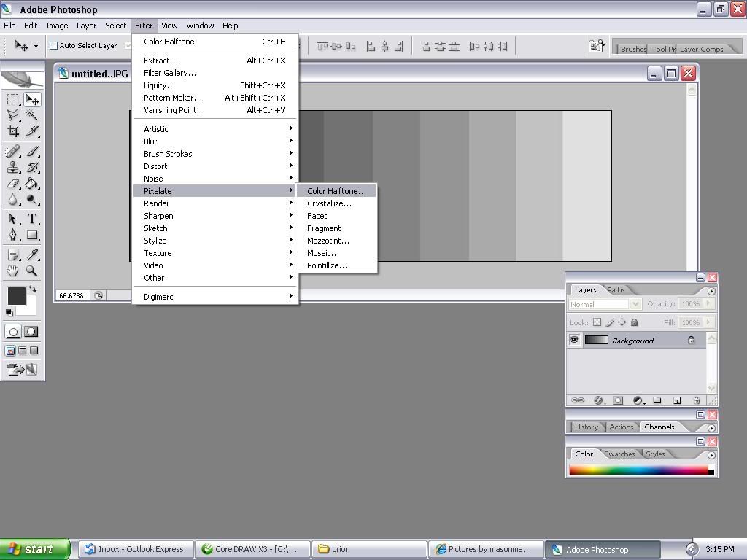The width and height of the screenshot is (747, 560).
Task: Select the Paint Bucket tool
Action: [x=32, y=183]
